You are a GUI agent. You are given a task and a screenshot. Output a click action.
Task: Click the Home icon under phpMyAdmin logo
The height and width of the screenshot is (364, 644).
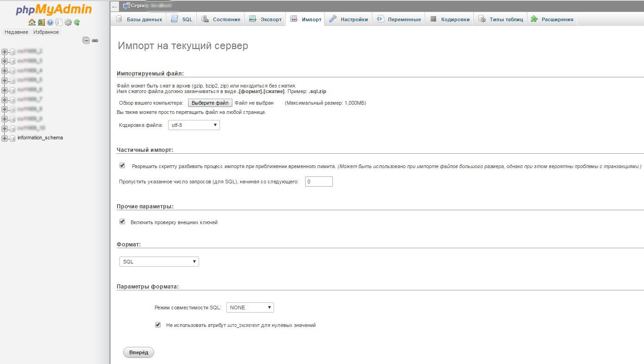pos(31,22)
